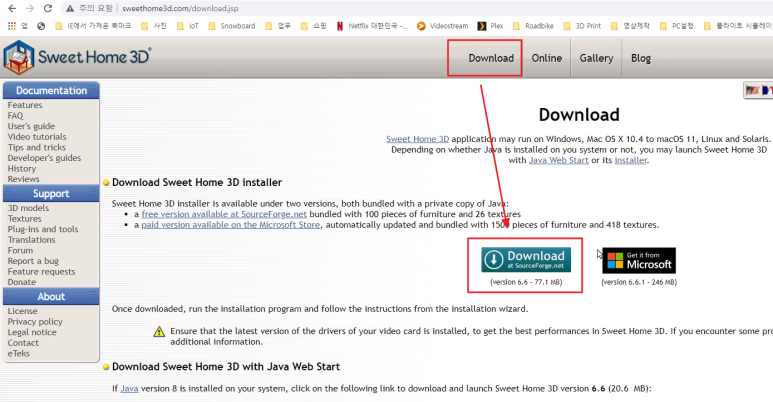Open the Plug-ins and tools link

click(43, 229)
